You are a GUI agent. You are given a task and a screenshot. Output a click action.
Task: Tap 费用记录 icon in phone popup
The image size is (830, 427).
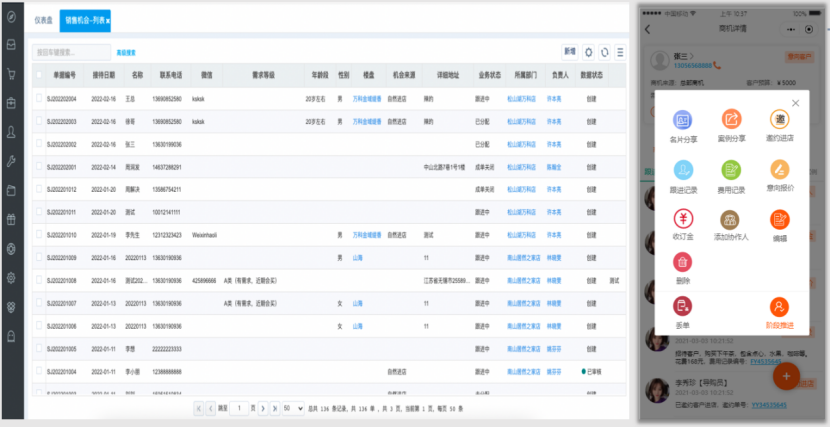[x=732, y=170]
